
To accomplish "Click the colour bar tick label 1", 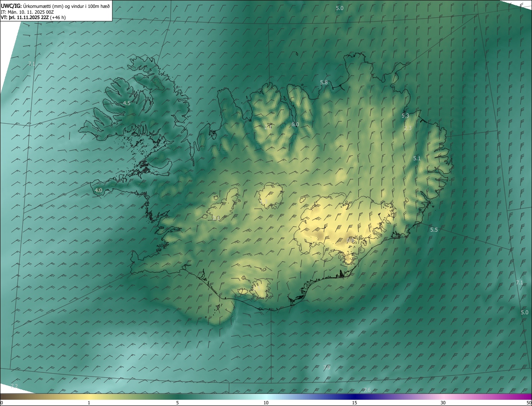I will (89, 403).
